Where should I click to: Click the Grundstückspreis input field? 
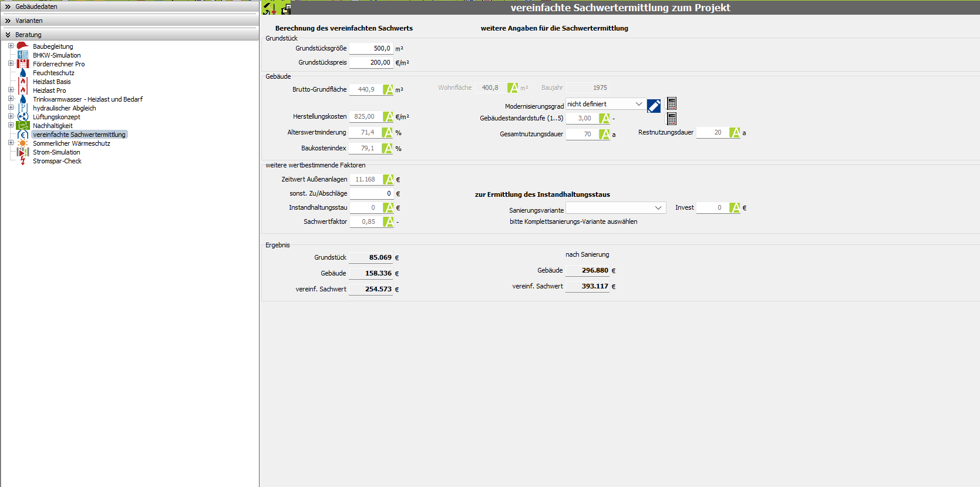tap(371, 62)
